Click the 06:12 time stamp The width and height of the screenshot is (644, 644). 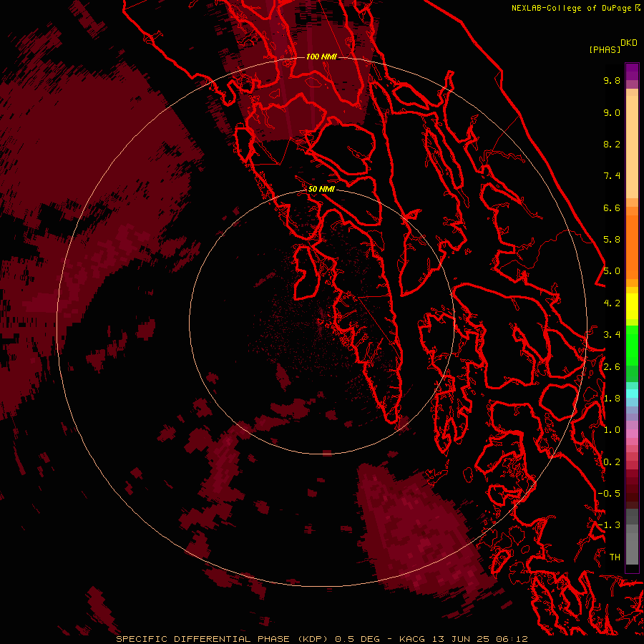coord(512,639)
